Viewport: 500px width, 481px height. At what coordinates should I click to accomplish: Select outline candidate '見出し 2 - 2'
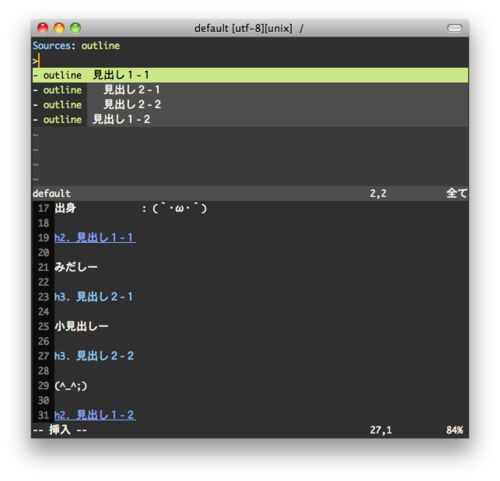tap(250, 105)
